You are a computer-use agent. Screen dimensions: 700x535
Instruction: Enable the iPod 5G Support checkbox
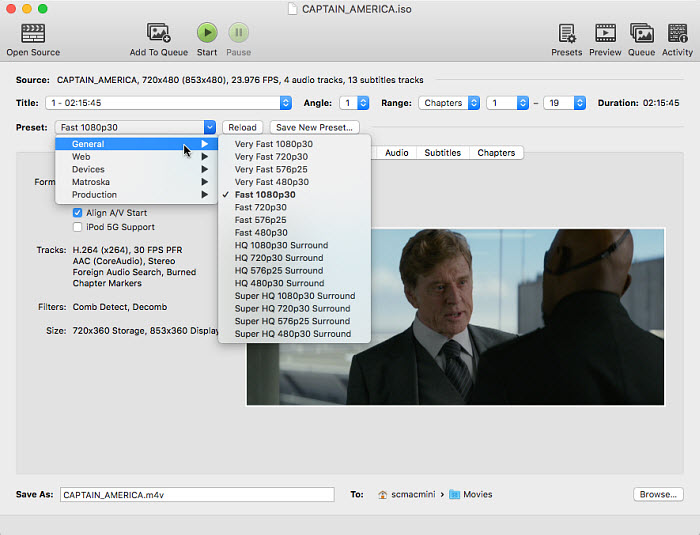(77, 227)
